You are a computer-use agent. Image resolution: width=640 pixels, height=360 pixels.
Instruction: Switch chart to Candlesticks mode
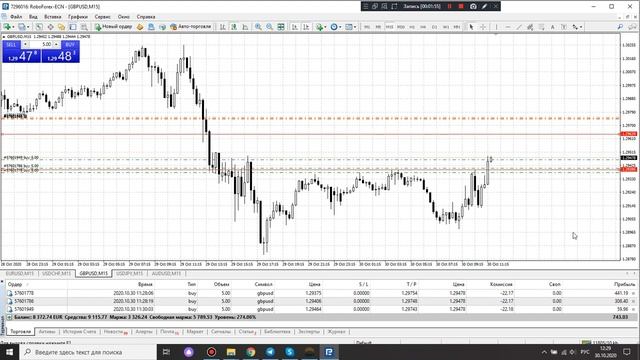pyautogui.click(x=234, y=27)
